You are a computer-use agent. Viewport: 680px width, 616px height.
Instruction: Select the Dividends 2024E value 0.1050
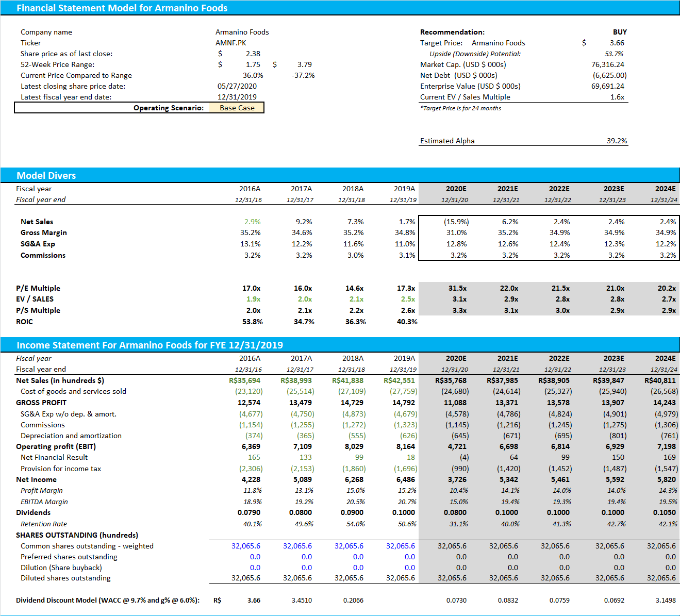[x=663, y=512]
